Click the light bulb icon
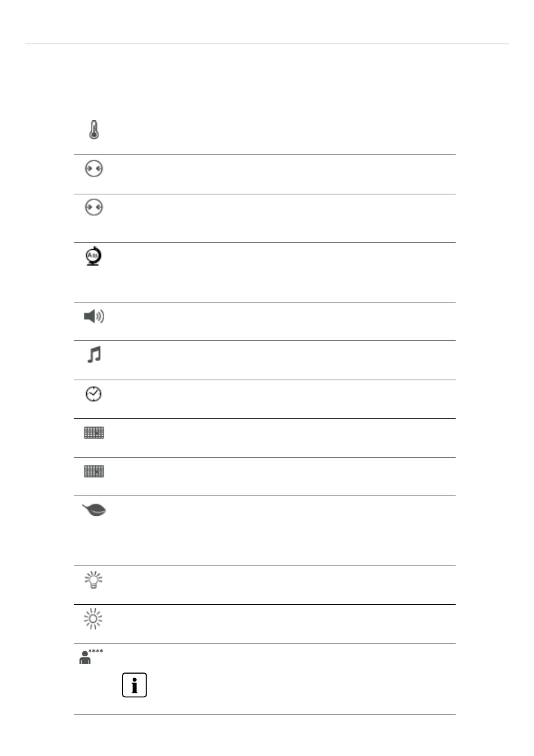This screenshot has height=756, width=534. 93,580
